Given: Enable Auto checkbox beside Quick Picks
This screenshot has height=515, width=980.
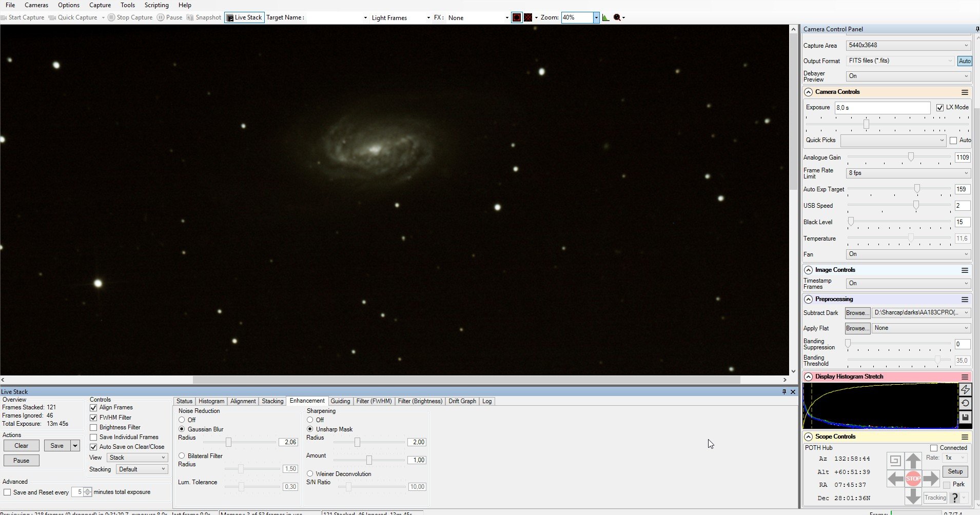Looking at the screenshot, I should coord(953,141).
